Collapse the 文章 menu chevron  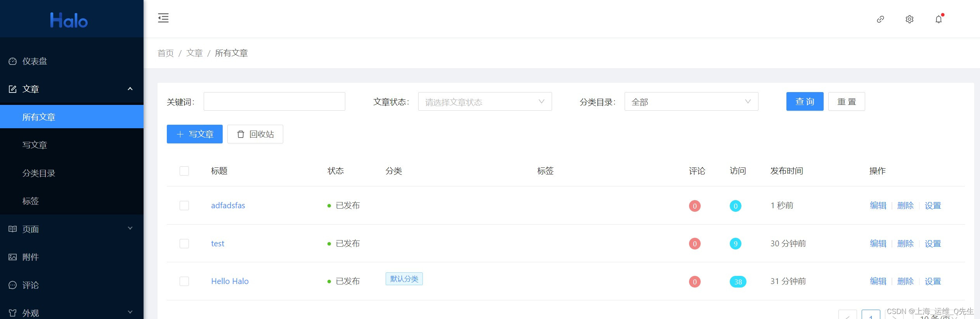pos(130,89)
